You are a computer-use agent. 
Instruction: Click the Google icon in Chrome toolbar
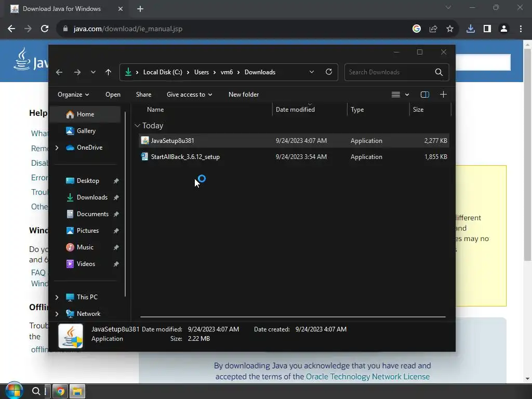[x=417, y=29]
